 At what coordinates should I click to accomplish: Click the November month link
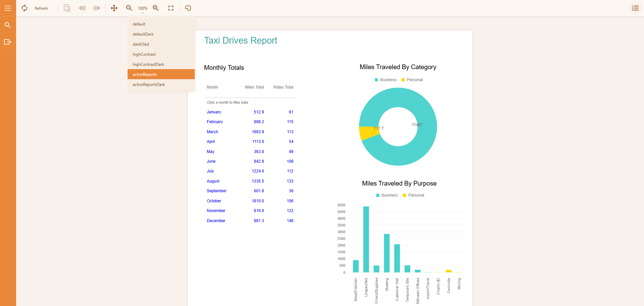pyautogui.click(x=216, y=211)
